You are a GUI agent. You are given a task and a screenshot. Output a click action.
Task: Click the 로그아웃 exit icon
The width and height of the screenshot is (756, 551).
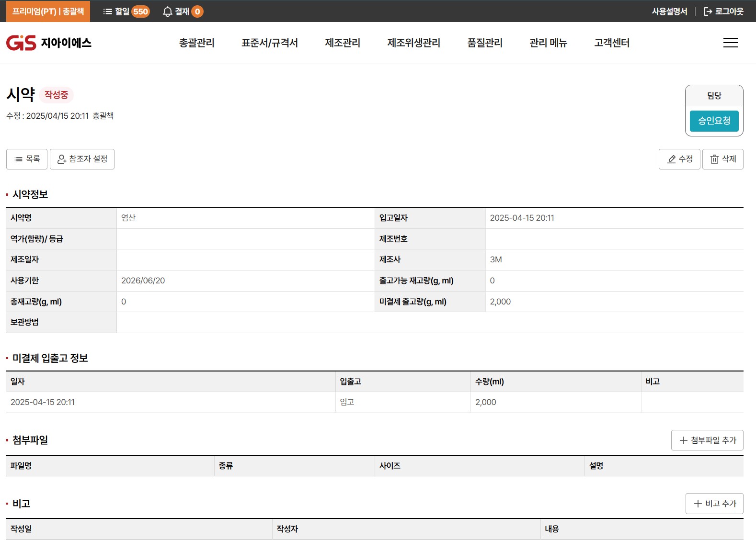(708, 11)
